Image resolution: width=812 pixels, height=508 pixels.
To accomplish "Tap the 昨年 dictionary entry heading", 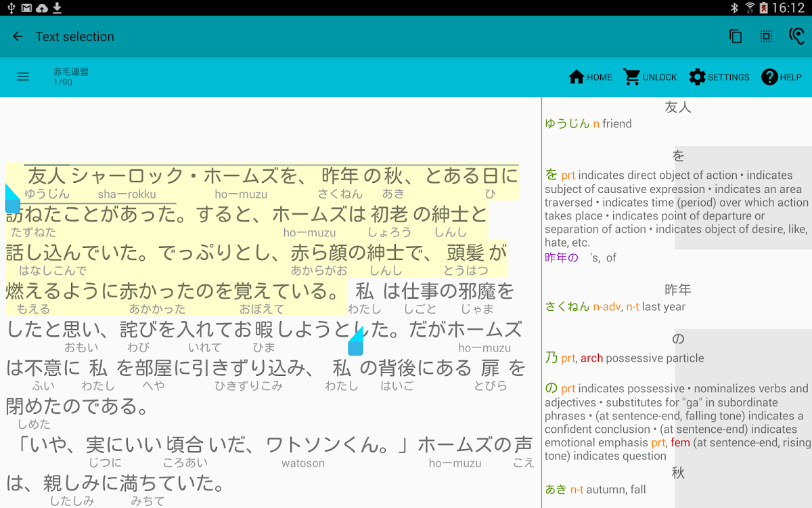I will pos(677,290).
